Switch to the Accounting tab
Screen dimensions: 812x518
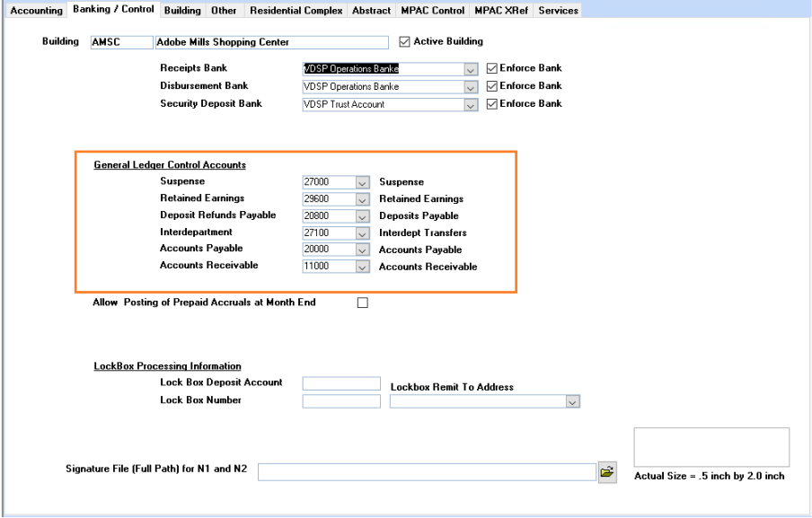[36, 11]
